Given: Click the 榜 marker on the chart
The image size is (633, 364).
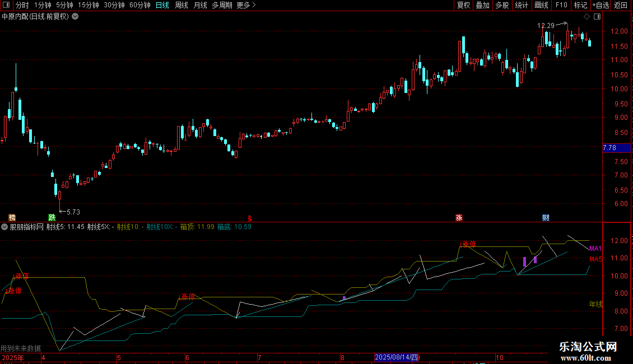Looking at the screenshot, I should pyautogui.click(x=12, y=217).
